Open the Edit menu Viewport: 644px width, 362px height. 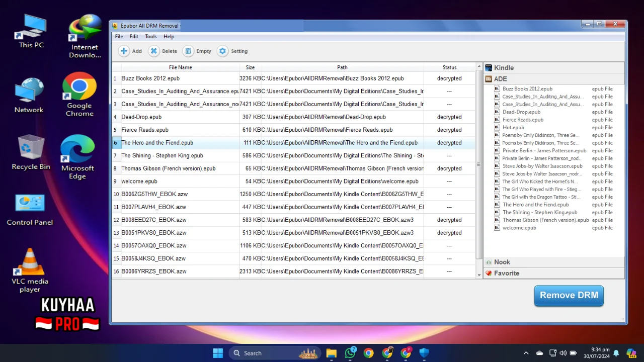[134, 37]
